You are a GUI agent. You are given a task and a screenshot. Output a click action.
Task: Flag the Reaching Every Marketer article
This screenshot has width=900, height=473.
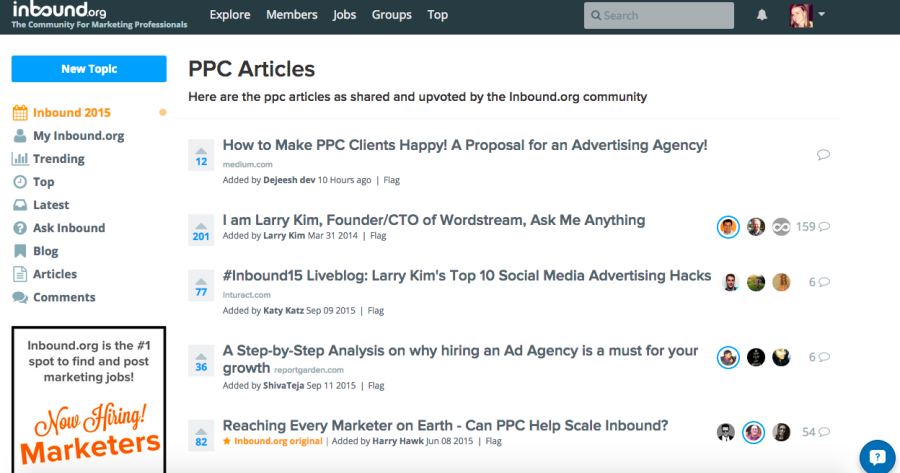pyautogui.click(x=494, y=441)
